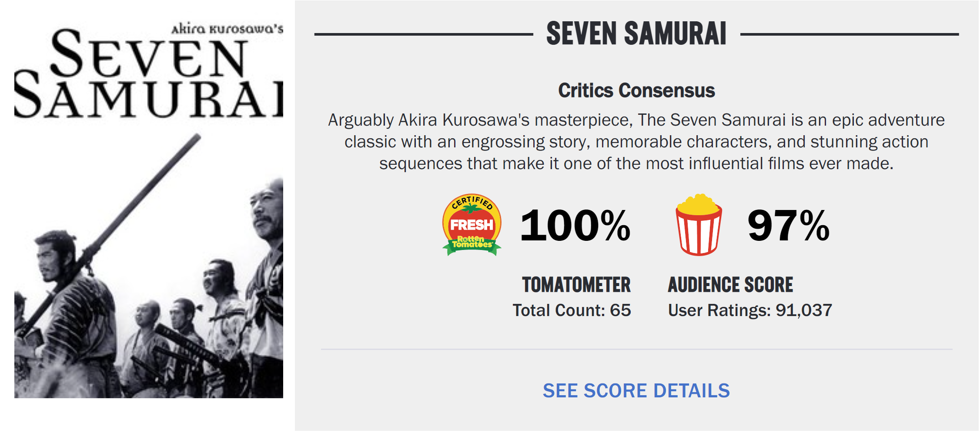Screen dimensions: 980x433
Task: Click the AUDIENCE SCORE label
Action: click(730, 285)
